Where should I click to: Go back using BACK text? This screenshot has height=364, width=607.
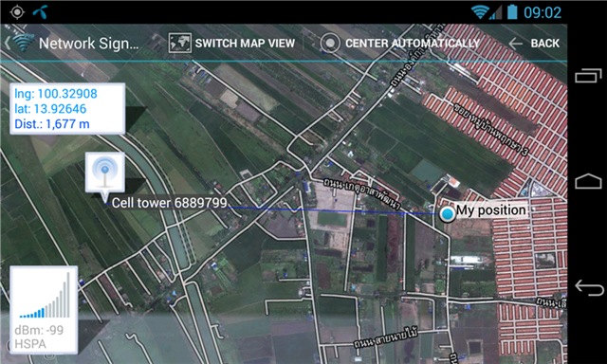click(x=545, y=44)
